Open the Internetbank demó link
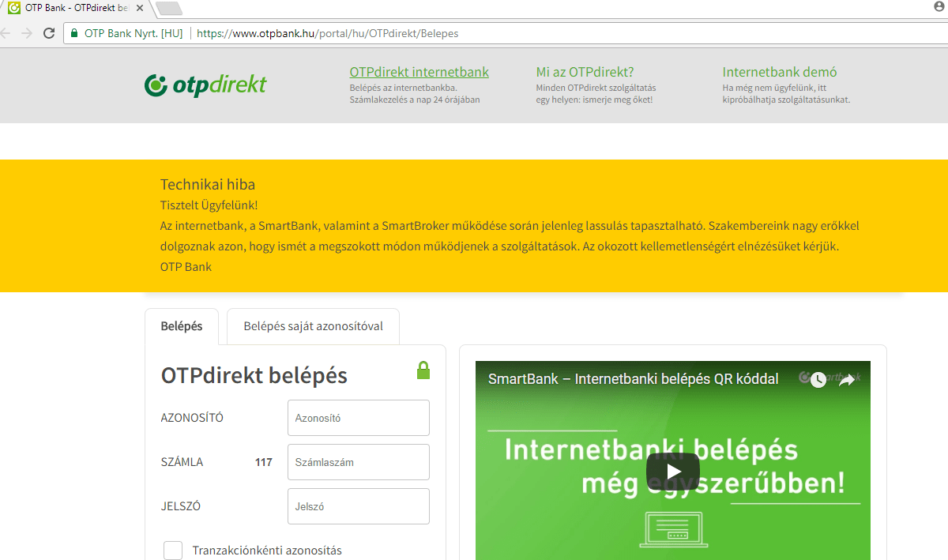The height and width of the screenshot is (560, 948). [780, 72]
